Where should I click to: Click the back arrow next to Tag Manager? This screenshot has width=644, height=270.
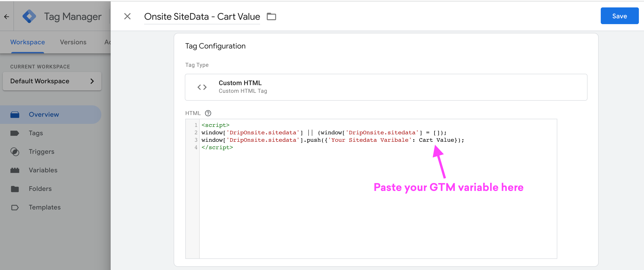coord(7,17)
